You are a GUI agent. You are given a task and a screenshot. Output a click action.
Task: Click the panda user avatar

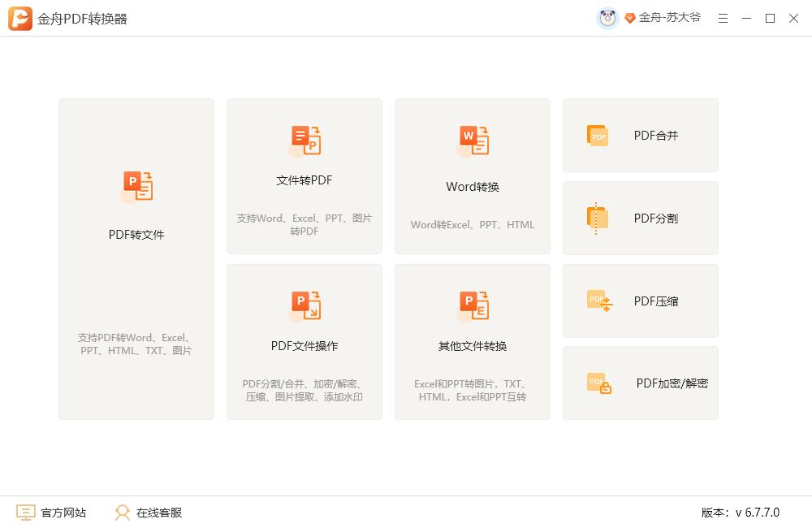(x=607, y=18)
